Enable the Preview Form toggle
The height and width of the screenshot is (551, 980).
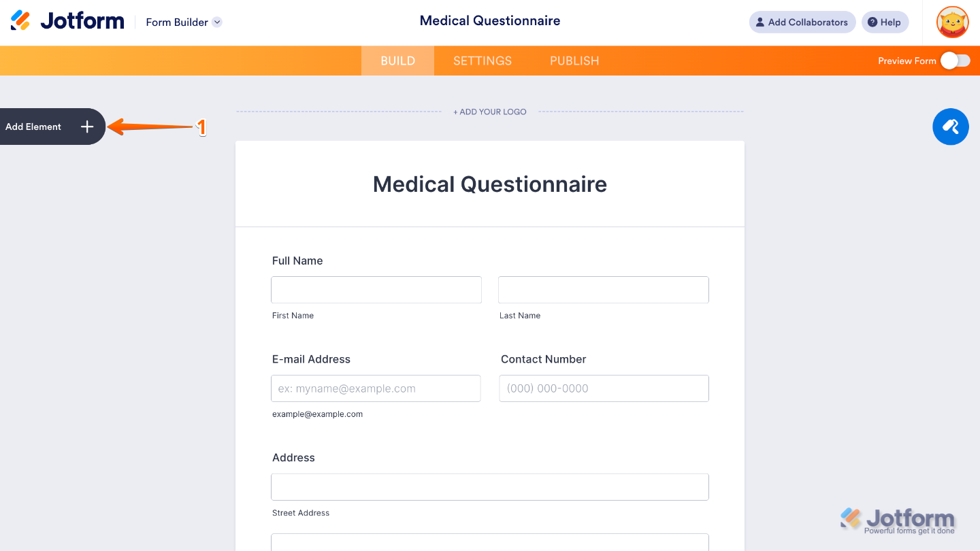pos(955,61)
